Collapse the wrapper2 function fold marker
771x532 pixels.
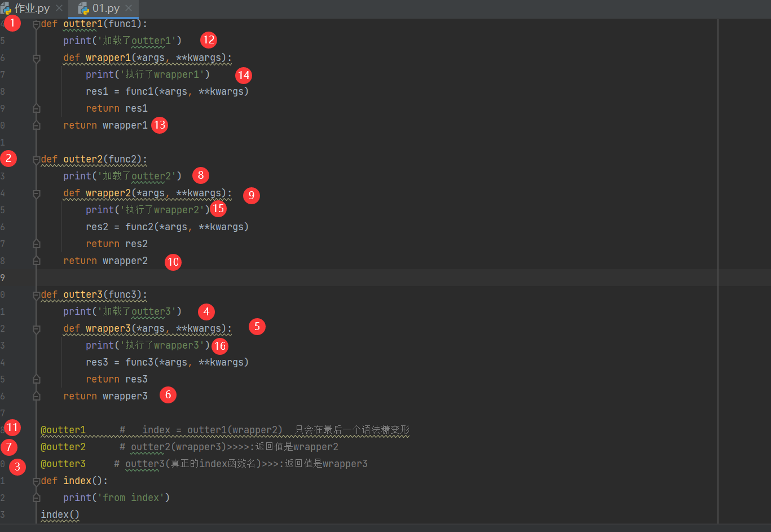[x=37, y=194]
